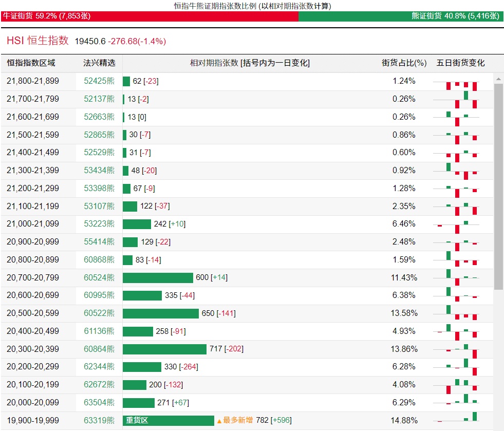Open warrant link 60995熊
Screen dimensions: 504x431
tap(99, 295)
